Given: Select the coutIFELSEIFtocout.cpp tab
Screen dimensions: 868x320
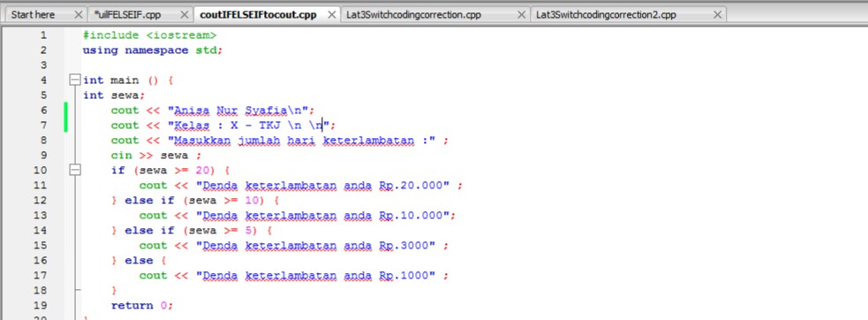Looking at the screenshot, I should (x=258, y=15).
